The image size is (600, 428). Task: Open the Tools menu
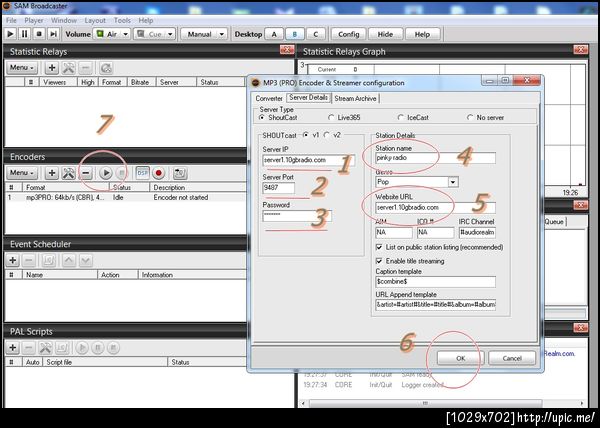[x=122, y=20]
